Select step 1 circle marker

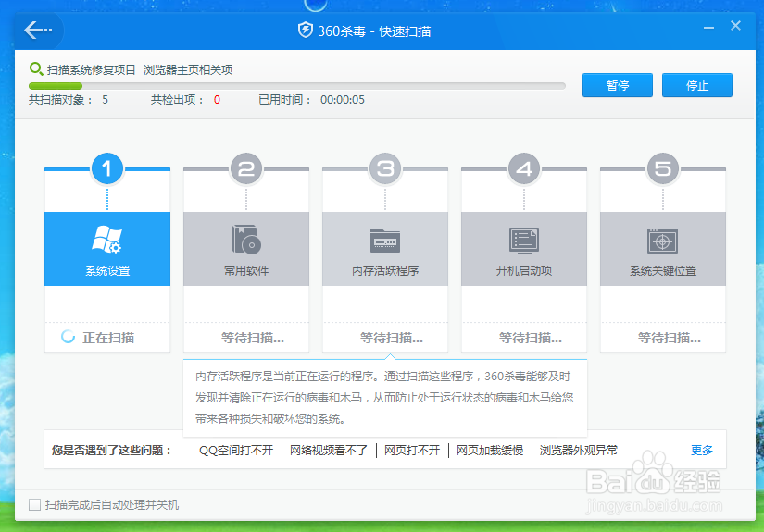(x=107, y=169)
